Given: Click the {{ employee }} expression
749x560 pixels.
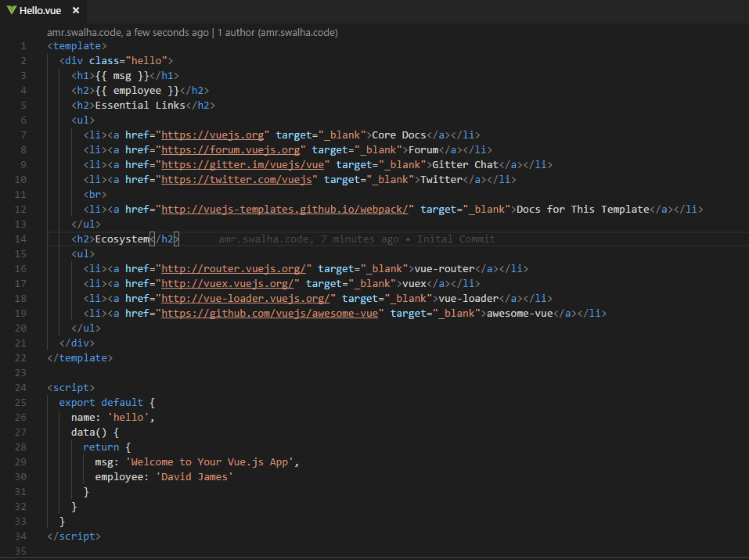Looking at the screenshot, I should point(137,90).
